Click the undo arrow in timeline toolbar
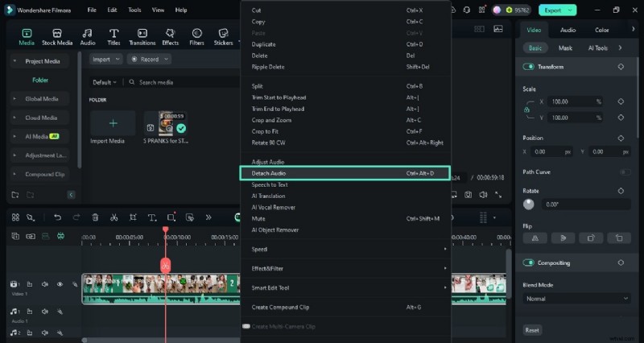This screenshot has height=343, width=644. [57, 217]
